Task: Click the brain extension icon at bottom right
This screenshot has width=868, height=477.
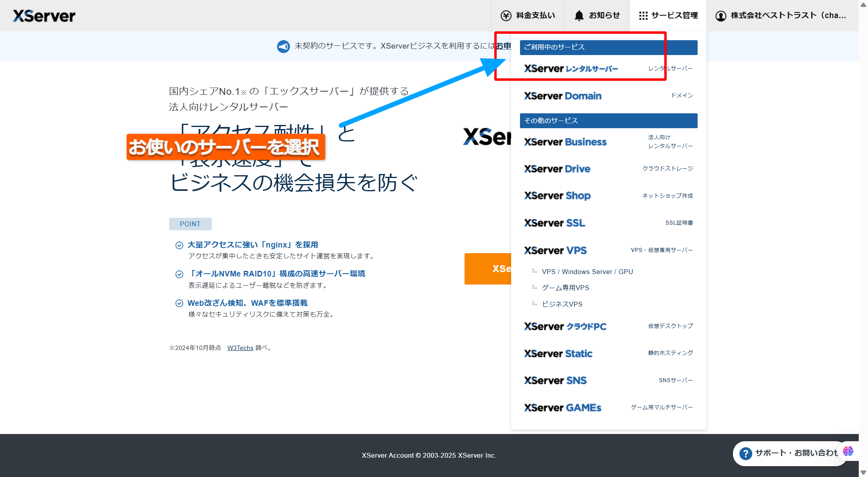Action: [848, 451]
